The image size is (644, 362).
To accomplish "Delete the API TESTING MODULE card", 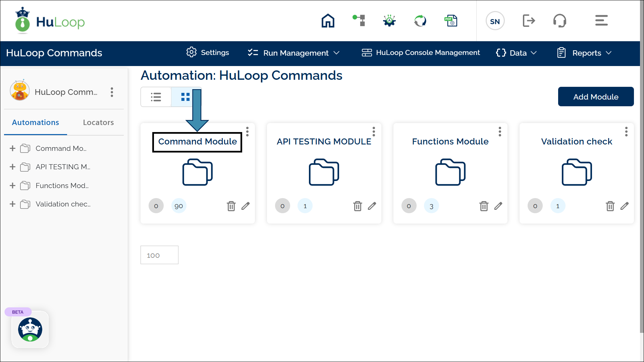I will click(x=358, y=206).
